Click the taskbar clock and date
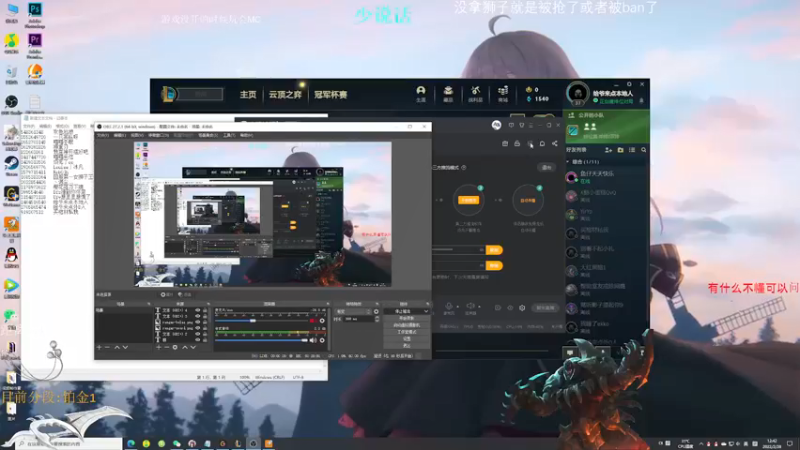This screenshot has width=800, height=450. (x=771, y=444)
